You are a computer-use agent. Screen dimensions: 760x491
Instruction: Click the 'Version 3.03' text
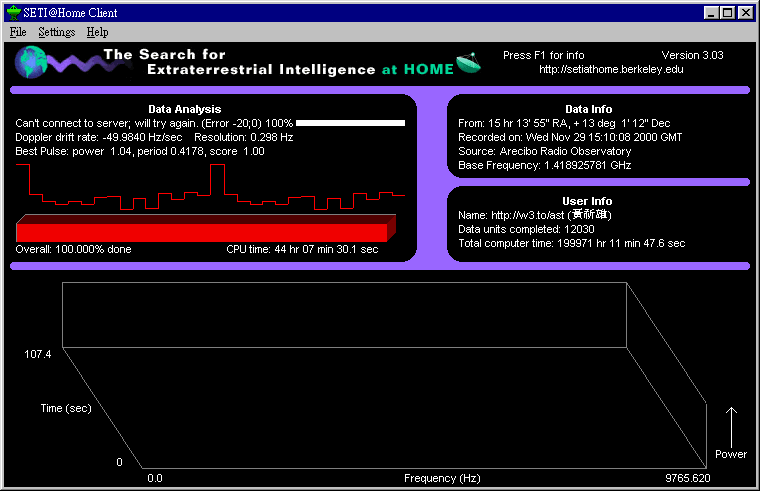pyautogui.click(x=692, y=55)
